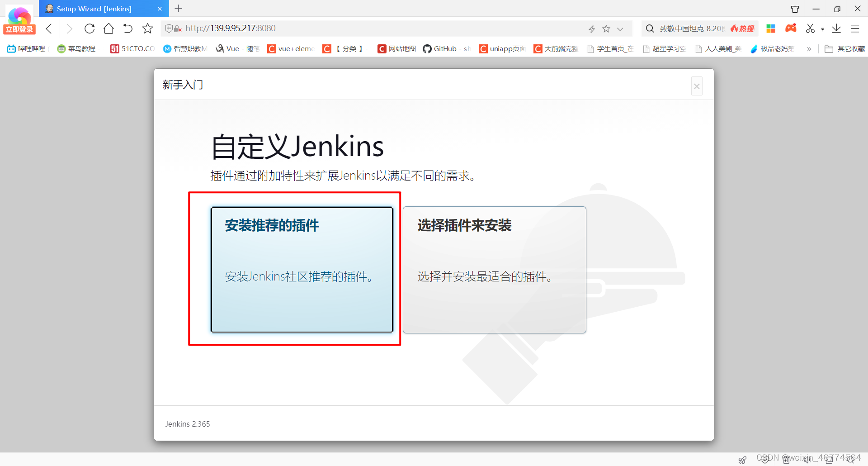The height and width of the screenshot is (466, 868).
Task: Open the Vue bookmark
Action: tap(238, 49)
